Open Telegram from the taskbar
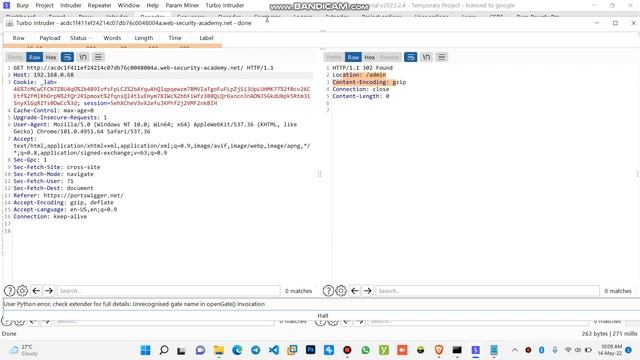This screenshot has width=640, height=360. click(x=256, y=350)
